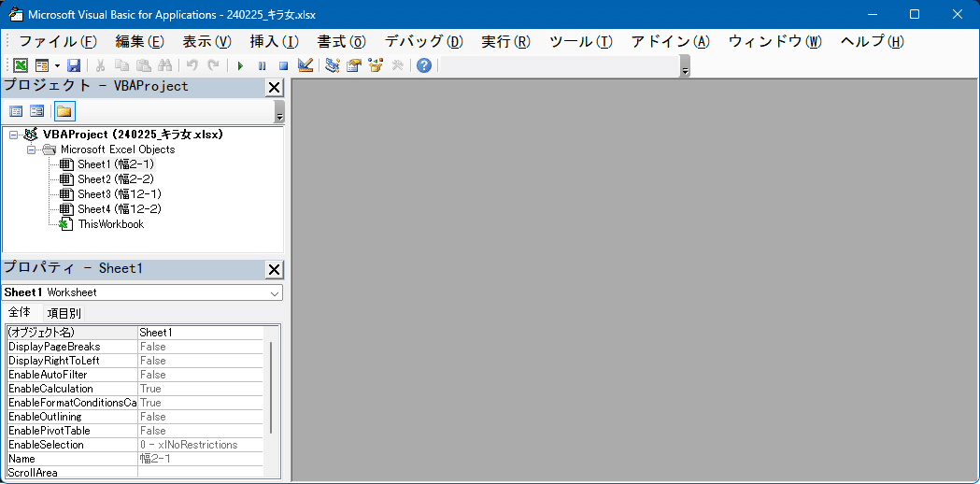980x484 pixels.
Task: Click the Paste clipboard icon
Action: [144, 65]
